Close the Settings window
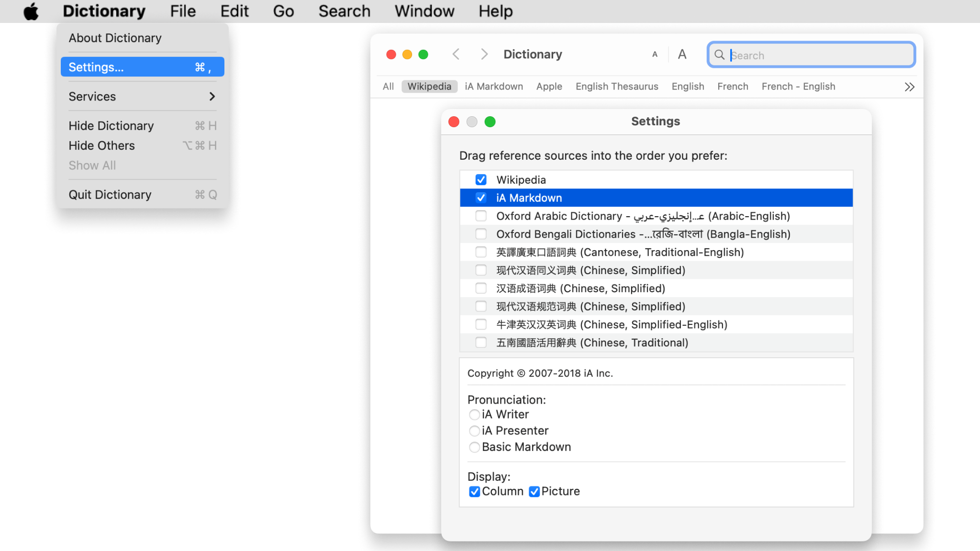Image resolution: width=980 pixels, height=551 pixels. pos(454,121)
